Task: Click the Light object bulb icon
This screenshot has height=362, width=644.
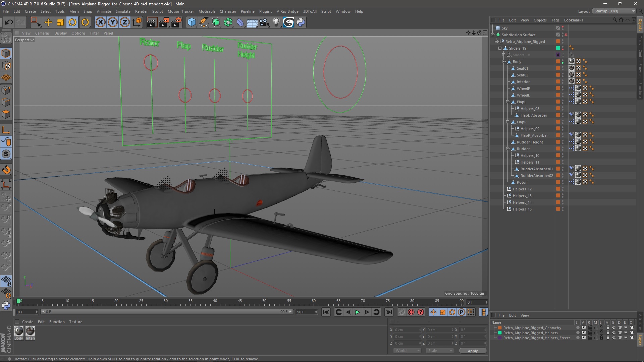Action: (x=276, y=22)
